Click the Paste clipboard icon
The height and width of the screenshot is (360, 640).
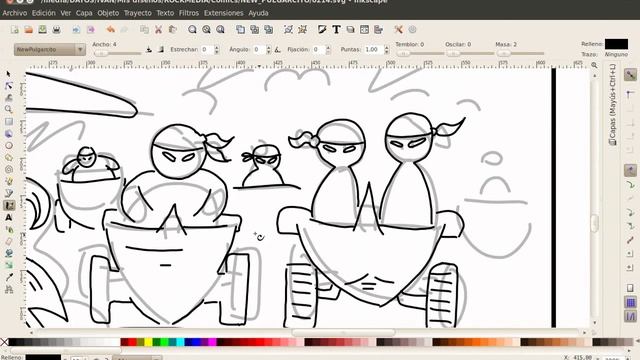[172, 29]
